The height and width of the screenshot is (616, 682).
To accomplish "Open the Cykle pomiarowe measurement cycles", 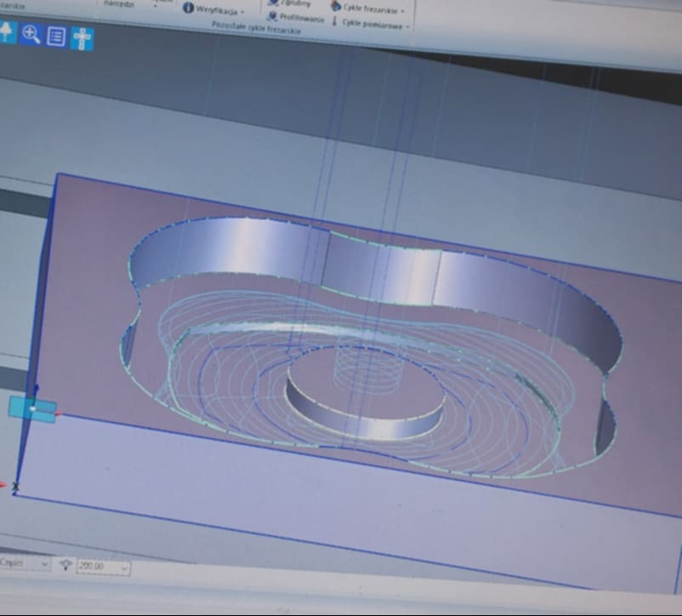I will tap(374, 24).
